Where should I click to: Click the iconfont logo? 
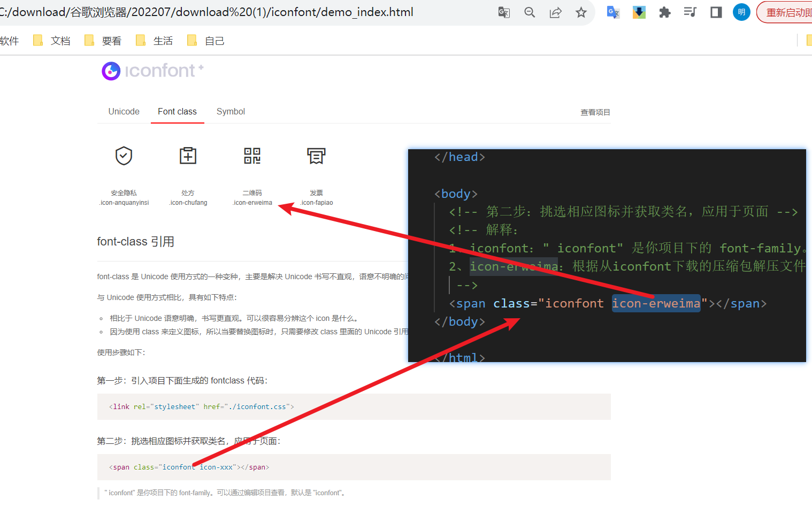point(153,71)
